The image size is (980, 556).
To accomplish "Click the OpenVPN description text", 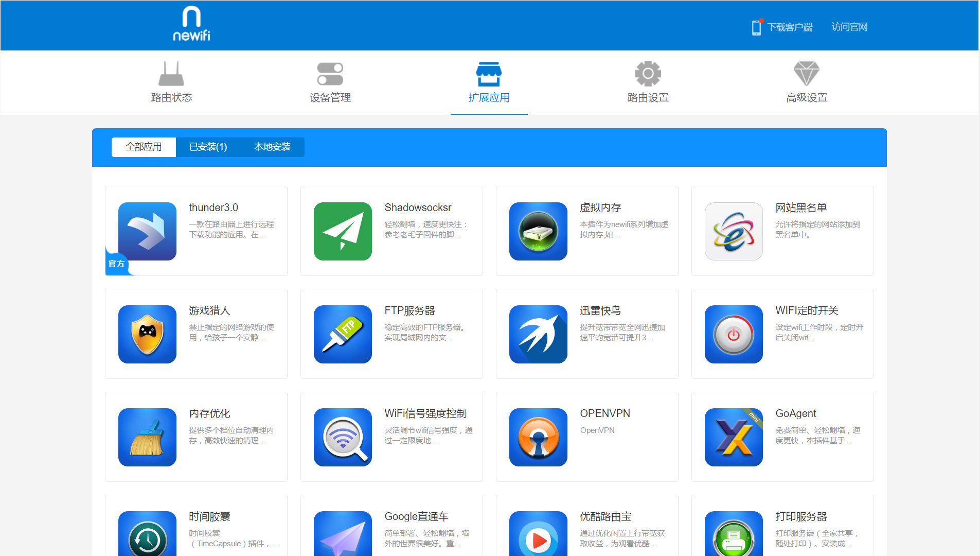I will [597, 430].
